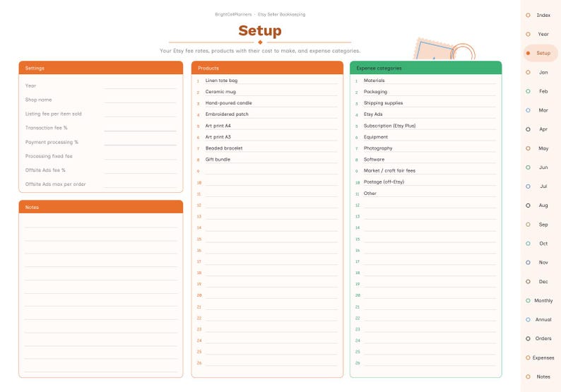
Task: Select product 'Art print A3'
Action: (267, 137)
